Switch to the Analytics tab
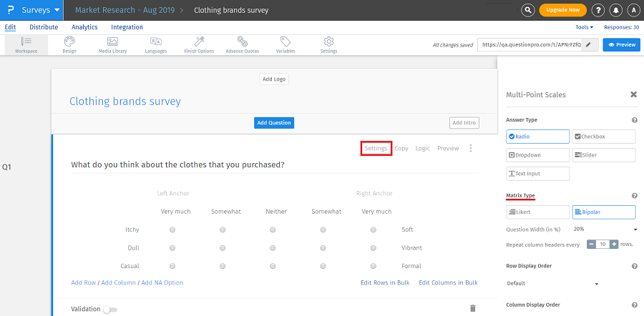Viewport: 644px width, 316px height. click(84, 27)
